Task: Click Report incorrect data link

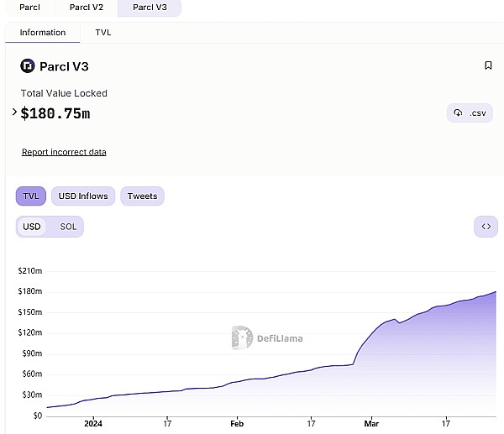Action: tap(64, 152)
